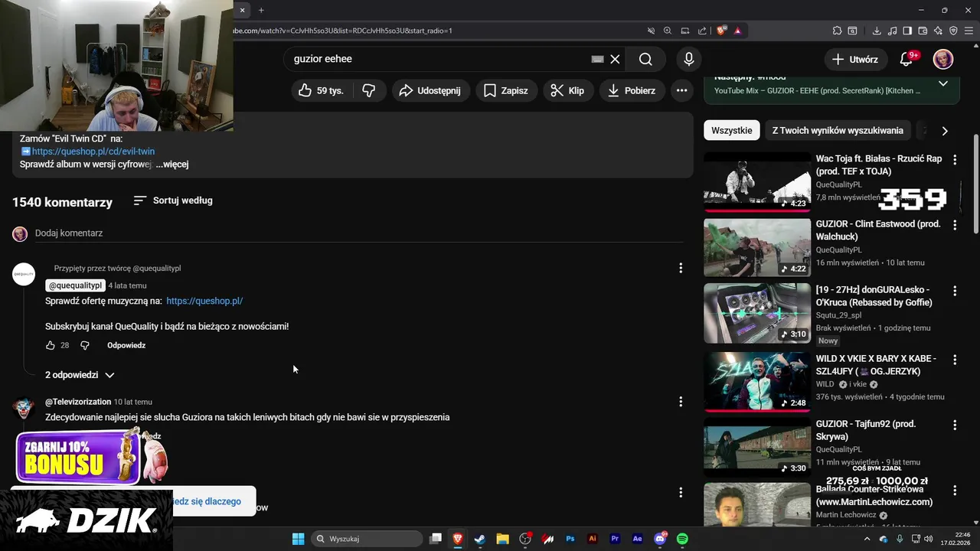
Task: Click the Dodaj komentarz comment field
Action: click(x=358, y=233)
